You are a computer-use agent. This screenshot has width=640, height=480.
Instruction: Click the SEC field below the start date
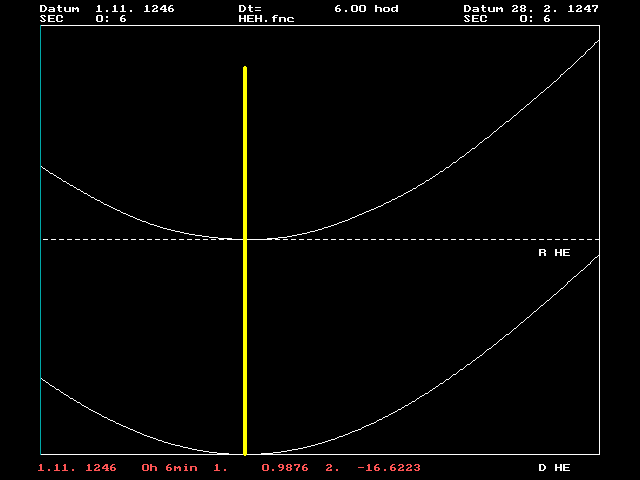[x=83, y=18]
